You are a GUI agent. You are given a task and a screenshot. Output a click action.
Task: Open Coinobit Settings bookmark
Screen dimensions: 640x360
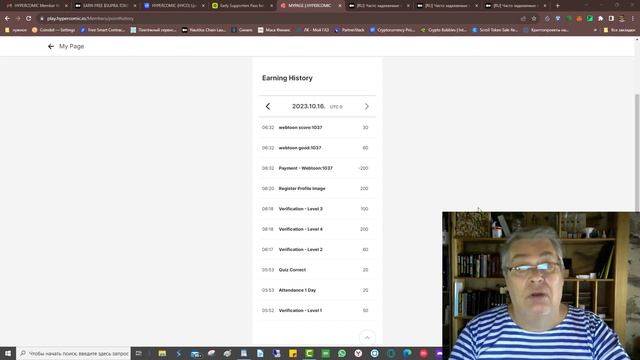pos(53,30)
